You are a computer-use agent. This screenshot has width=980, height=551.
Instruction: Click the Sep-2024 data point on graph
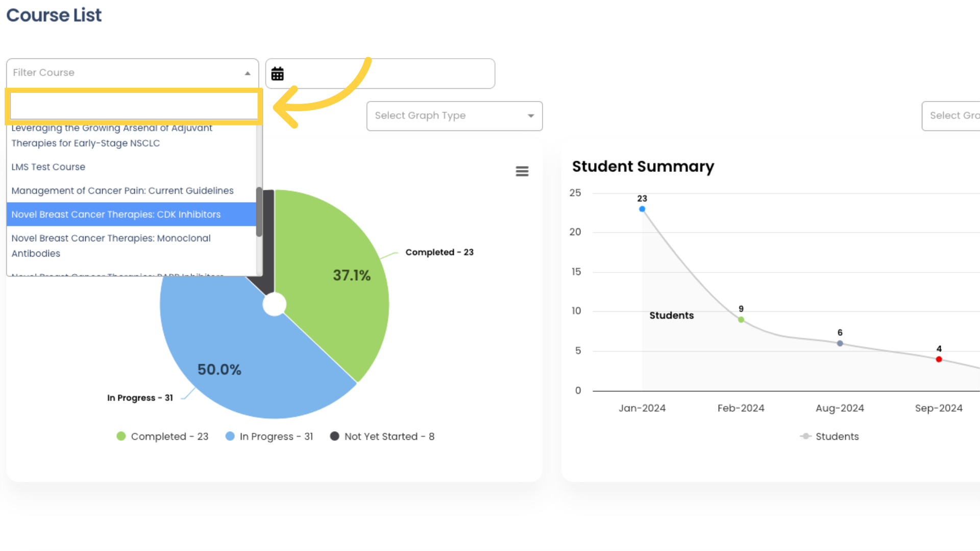[939, 359]
